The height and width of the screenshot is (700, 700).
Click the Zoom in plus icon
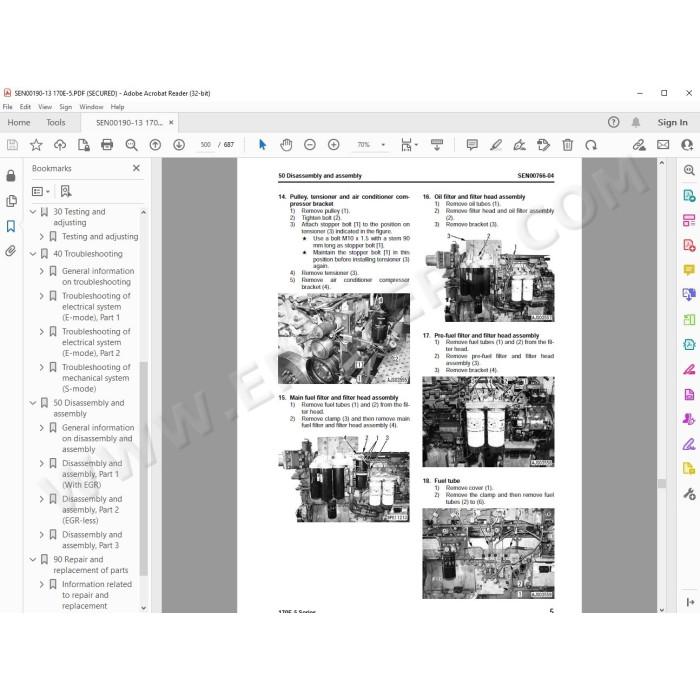coord(333,145)
